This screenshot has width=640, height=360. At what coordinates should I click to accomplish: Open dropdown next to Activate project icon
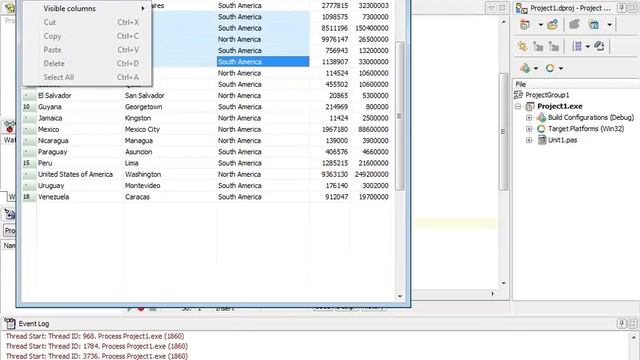click(540, 25)
